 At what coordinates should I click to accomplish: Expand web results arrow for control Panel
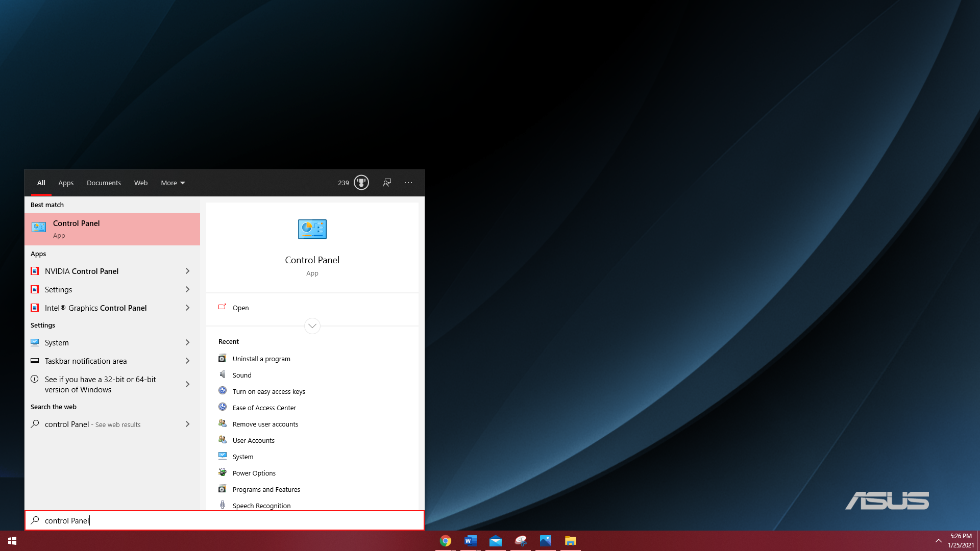pyautogui.click(x=187, y=424)
